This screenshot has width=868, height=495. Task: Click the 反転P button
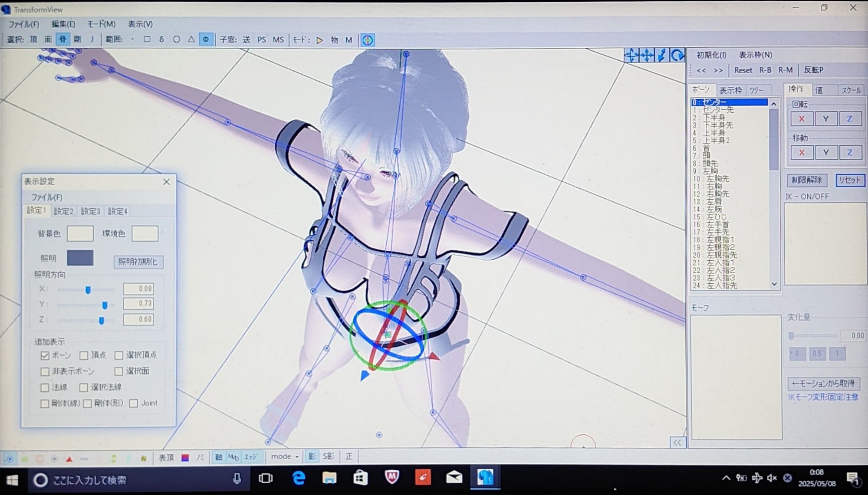814,70
